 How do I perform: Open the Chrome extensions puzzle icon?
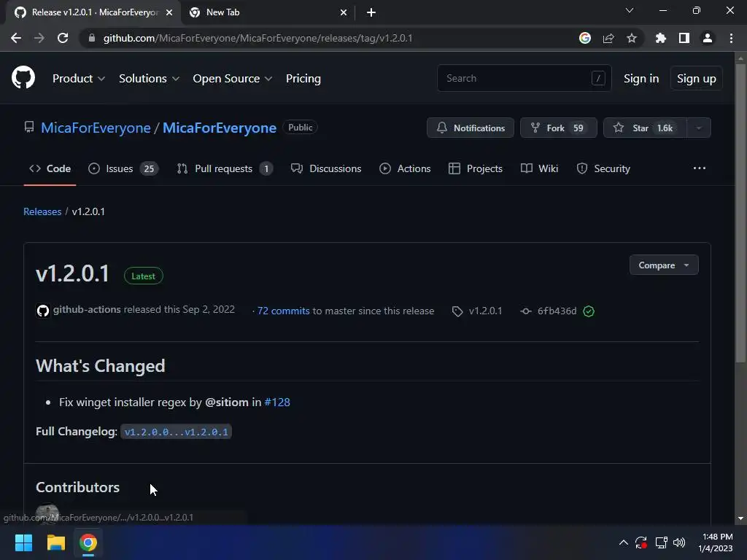661,38
